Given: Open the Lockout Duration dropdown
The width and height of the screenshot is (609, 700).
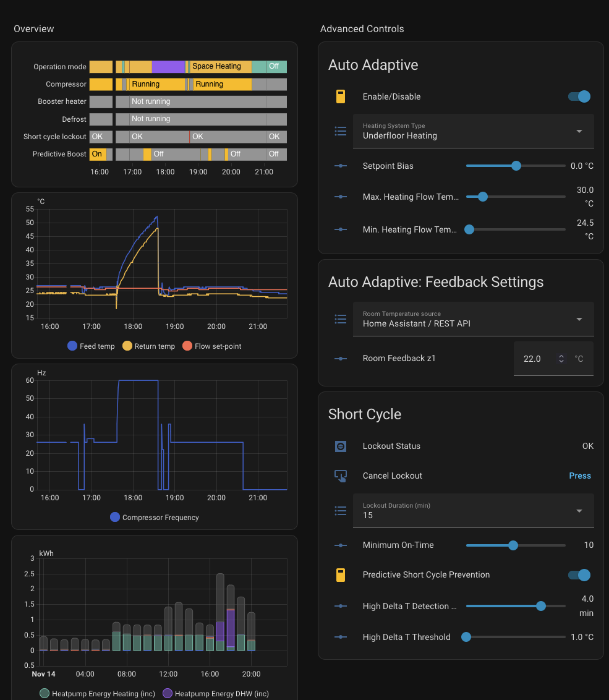Looking at the screenshot, I should 473,511.
